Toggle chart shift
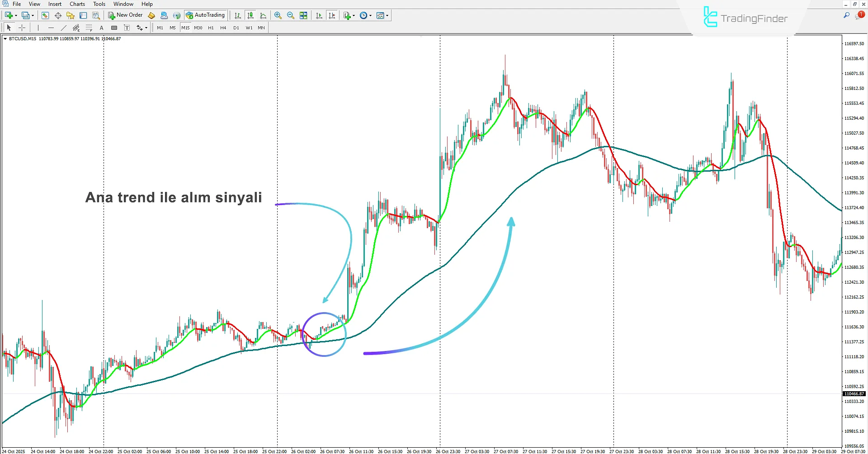Screen dimensions: 868x454 [332, 15]
